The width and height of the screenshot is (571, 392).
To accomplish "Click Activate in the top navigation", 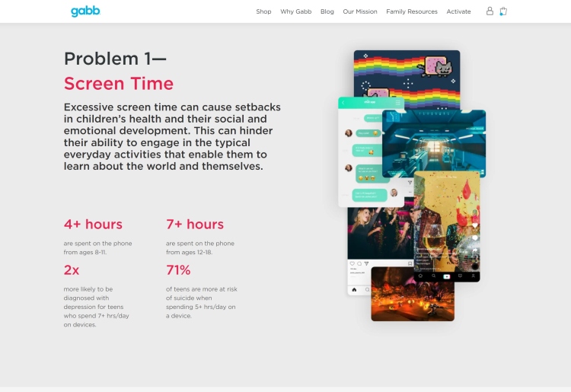I will tap(458, 11).
